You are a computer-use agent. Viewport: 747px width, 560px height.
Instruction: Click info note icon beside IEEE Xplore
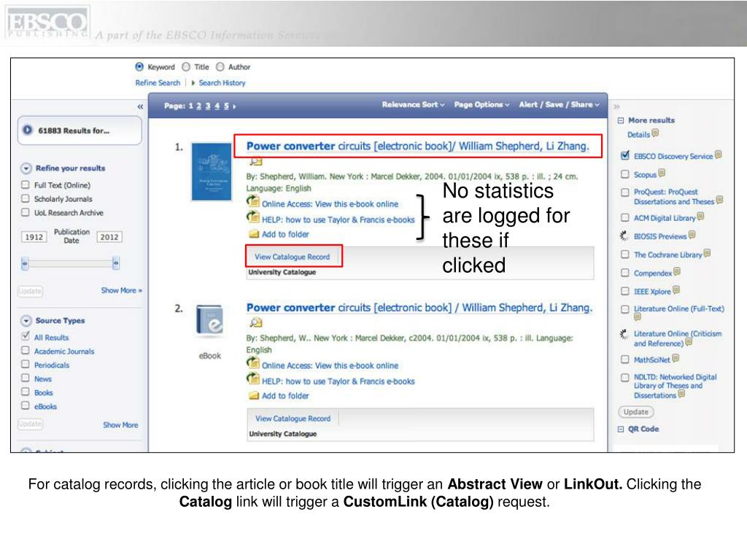[x=676, y=289]
